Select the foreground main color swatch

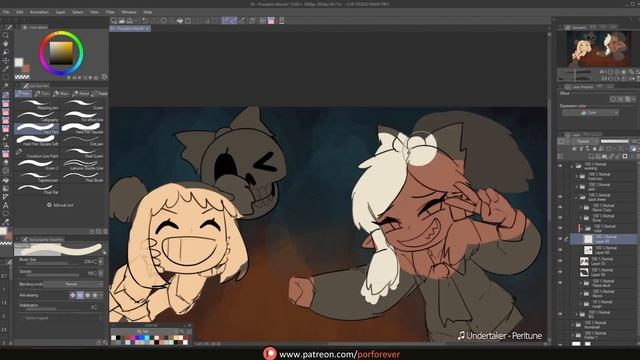pos(19,62)
